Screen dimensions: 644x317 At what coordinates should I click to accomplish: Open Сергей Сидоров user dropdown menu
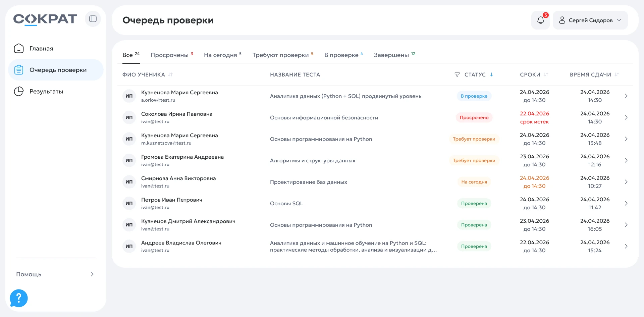click(x=590, y=20)
